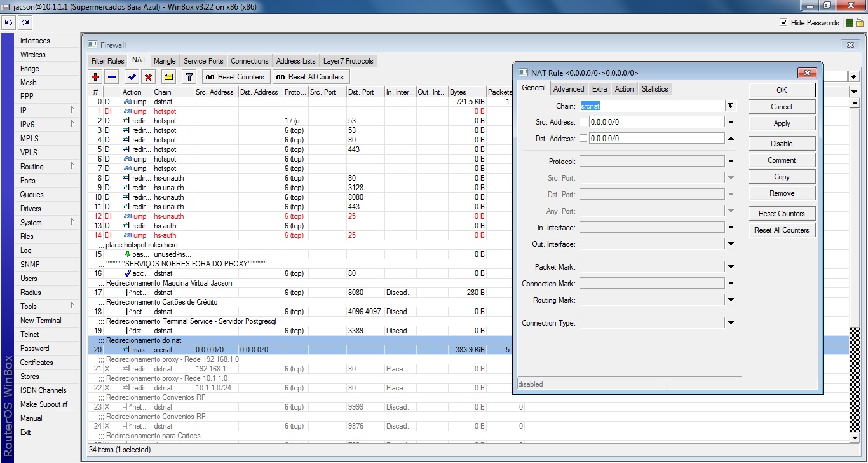
Task: Click Cancel in the NAT Rule dialog
Action: tap(782, 107)
